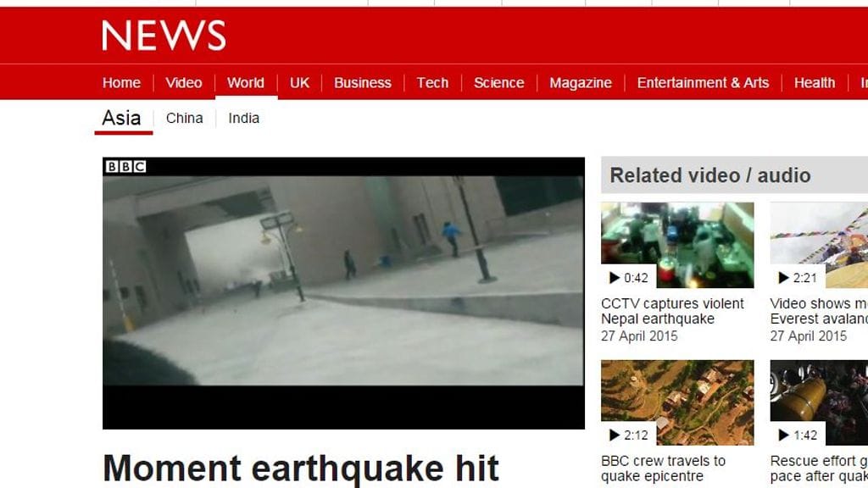Go to the Video section
868x488 pixels.
click(x=184, y=83)
